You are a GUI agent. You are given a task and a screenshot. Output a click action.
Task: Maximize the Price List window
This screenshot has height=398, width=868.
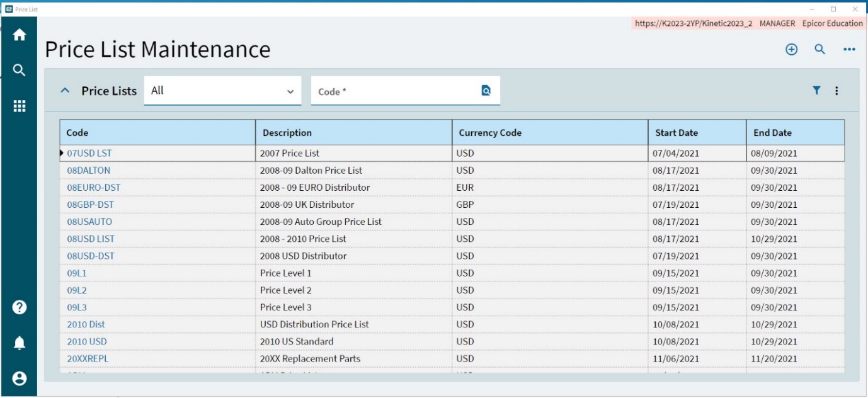coord(833,9)
